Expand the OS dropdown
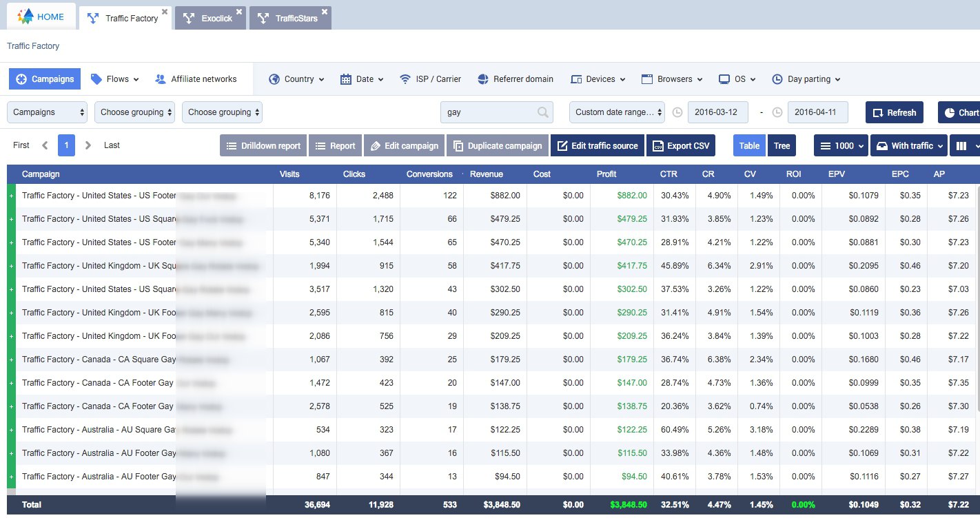The image size is (980, 520). click(737, 79)
